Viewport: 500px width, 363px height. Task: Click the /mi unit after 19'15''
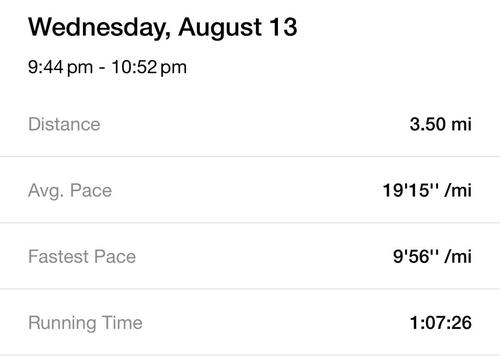tap(458, 191)
